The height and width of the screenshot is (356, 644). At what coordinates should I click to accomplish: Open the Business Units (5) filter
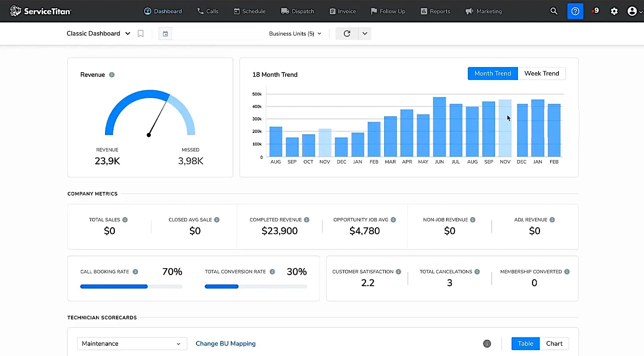point(295,34)
